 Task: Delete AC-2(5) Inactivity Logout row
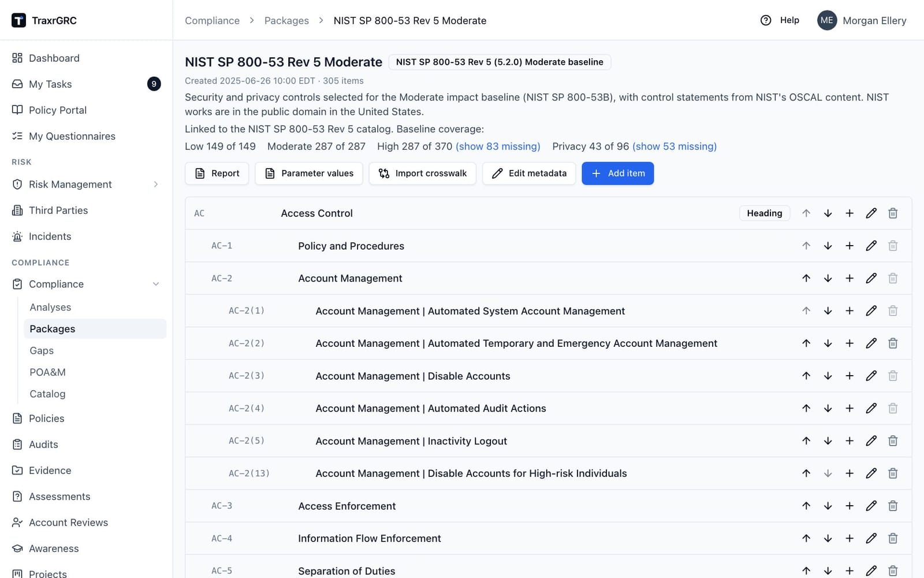click(x=893, y=441)
